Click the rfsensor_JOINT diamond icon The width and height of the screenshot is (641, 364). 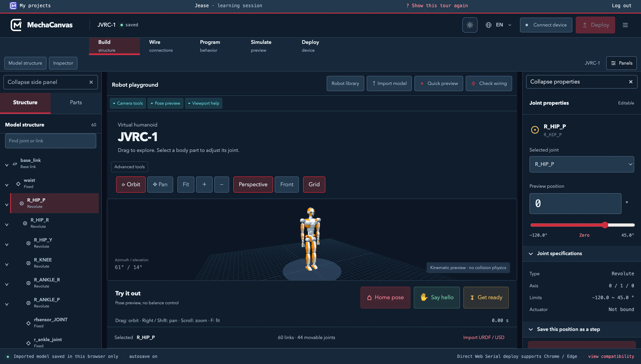29,323
